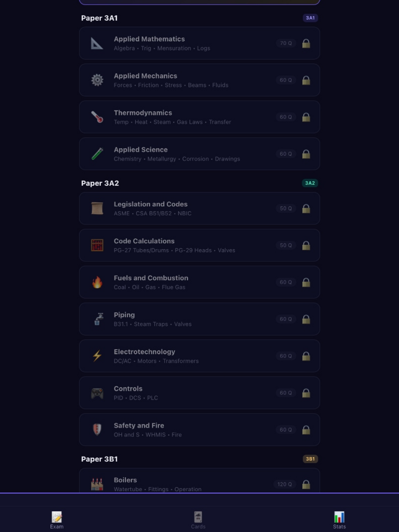Click the Applied Mathematics triangle ruler icon
This screenshot has width=399, height=532.
point(97,43)
